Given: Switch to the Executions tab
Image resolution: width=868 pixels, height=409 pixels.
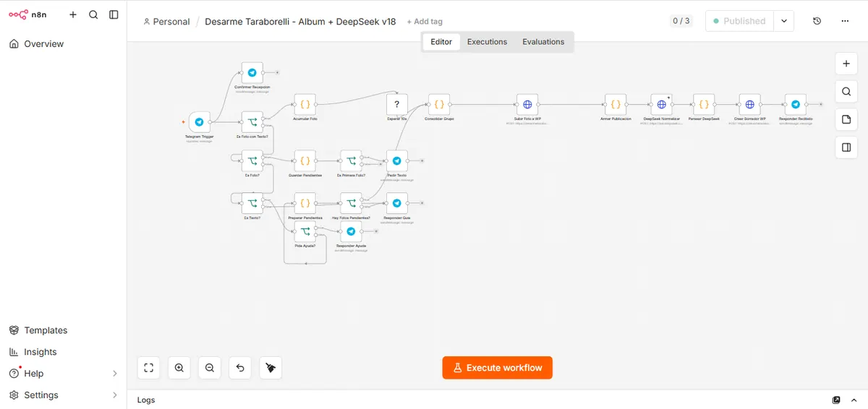Looking at the screenshot, I should coord(487,42).
